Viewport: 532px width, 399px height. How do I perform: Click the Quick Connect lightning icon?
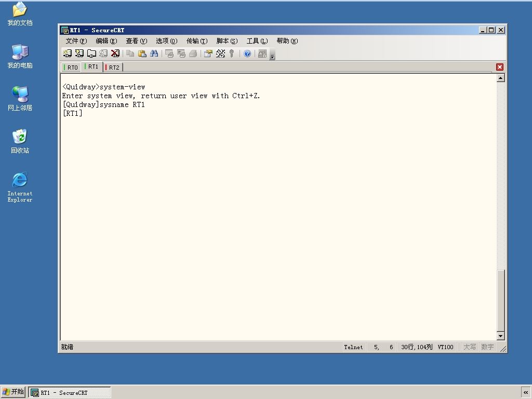click(79, 54)
